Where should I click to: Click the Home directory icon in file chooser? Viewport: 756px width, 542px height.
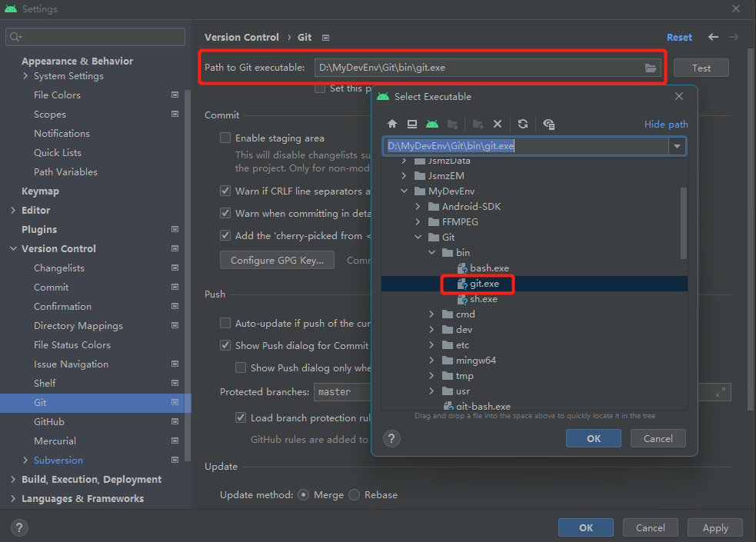[392, 124]
